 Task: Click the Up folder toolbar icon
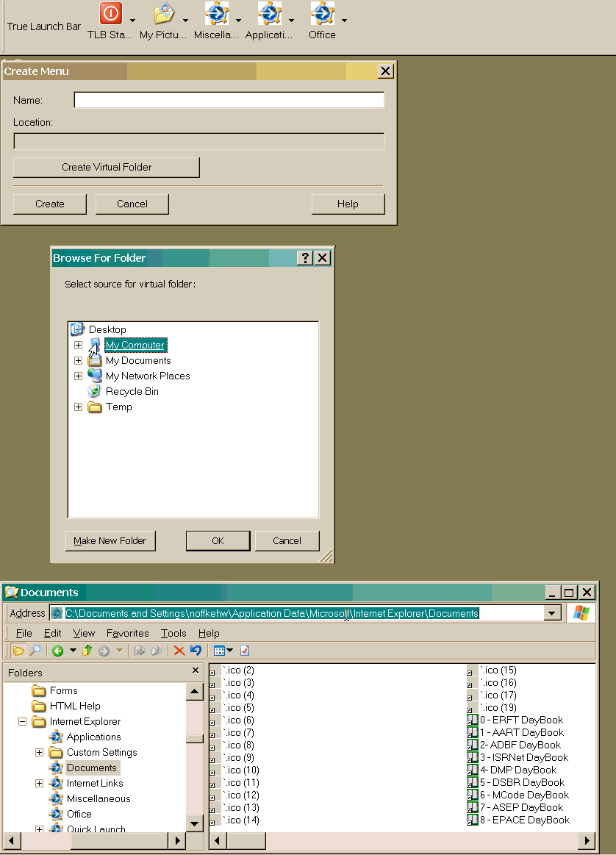click(x=87, y=651)
